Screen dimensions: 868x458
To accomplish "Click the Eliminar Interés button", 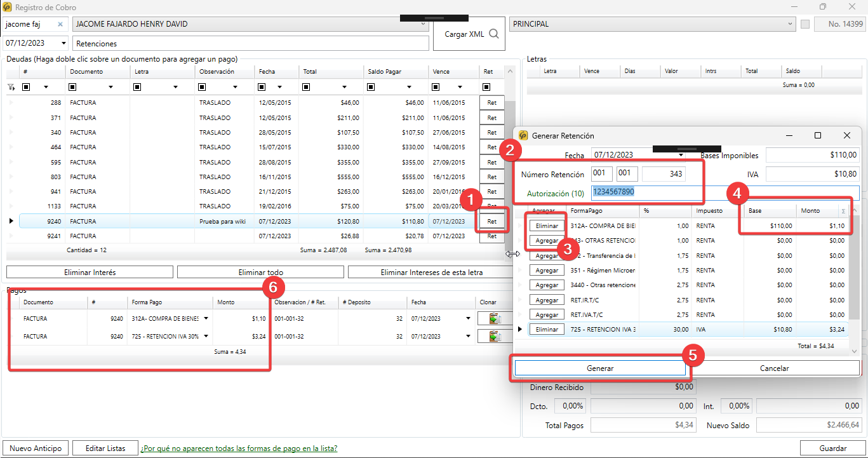I will [x=90, y=272].
